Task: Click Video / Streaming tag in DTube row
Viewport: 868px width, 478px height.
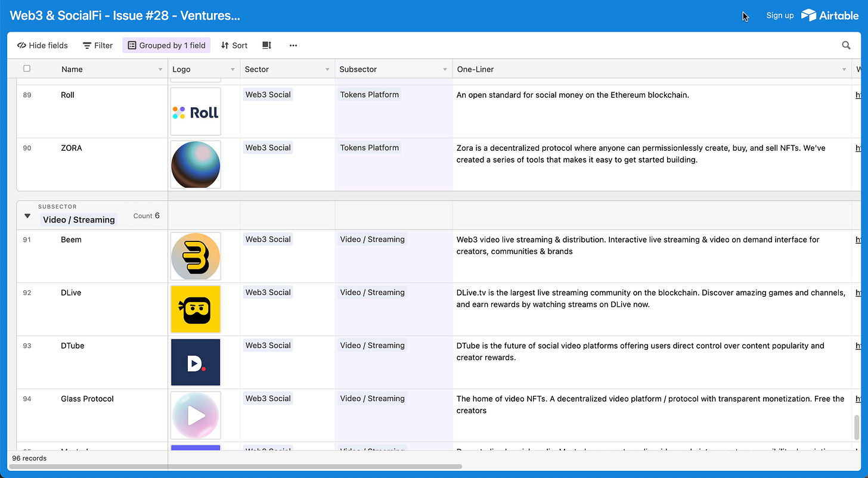Action: pos(373,346)
